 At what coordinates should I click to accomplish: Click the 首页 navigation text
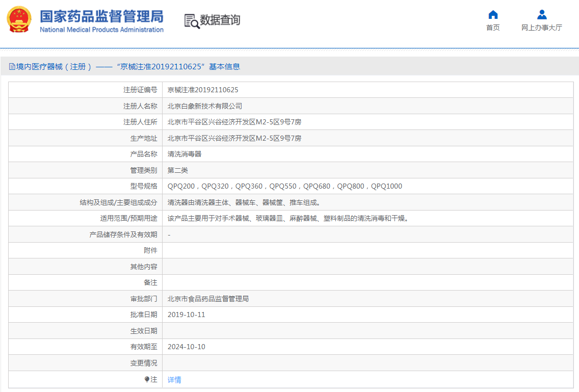[x=492, y=27]
